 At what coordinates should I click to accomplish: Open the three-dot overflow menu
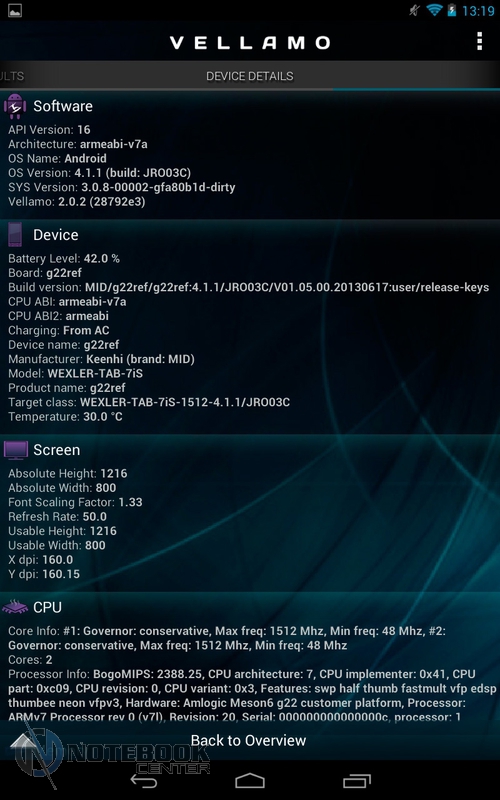click(x=479, y=41)
